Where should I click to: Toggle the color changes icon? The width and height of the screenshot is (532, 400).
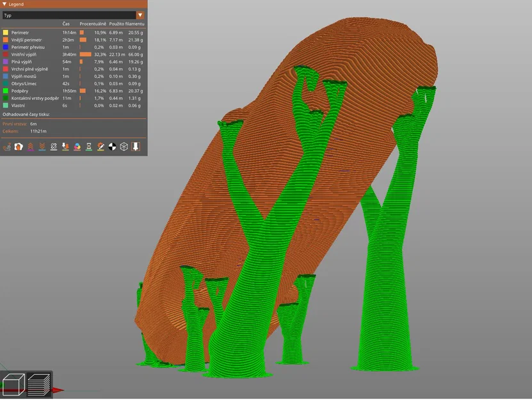coord(78,146)
